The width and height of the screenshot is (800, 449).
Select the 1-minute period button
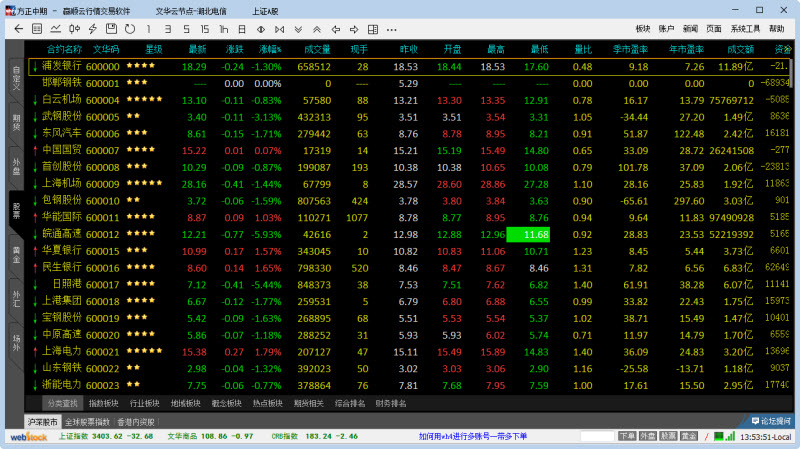point(148,29)
